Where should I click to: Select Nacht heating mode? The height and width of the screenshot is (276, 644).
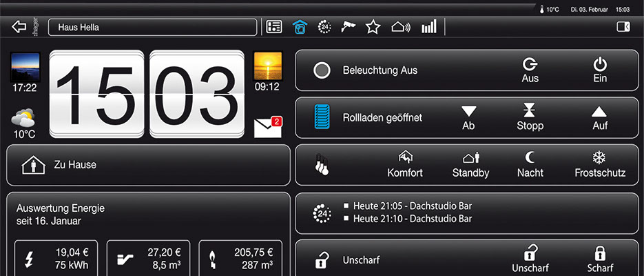[530, 166]
